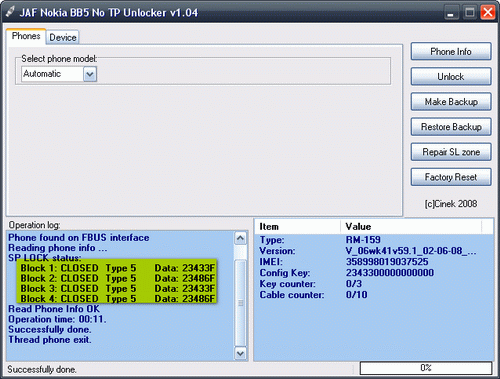Select the Config Key value 2343300000000000
The width and height of the screenshot is (500, 379).
point(390,273)
